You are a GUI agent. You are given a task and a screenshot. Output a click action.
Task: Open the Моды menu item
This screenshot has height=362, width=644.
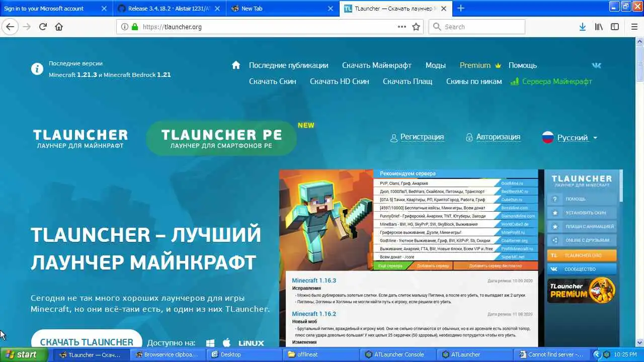coord(436,65)
